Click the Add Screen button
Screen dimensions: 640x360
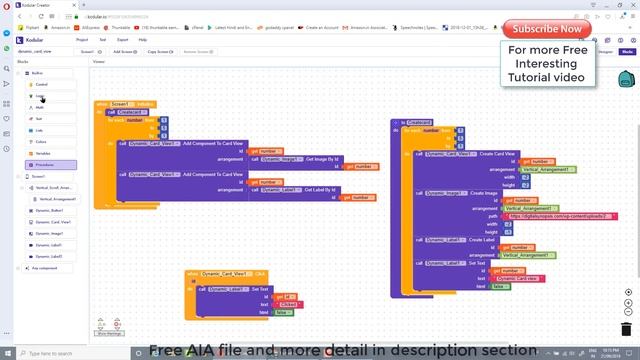tap(125, 52)
